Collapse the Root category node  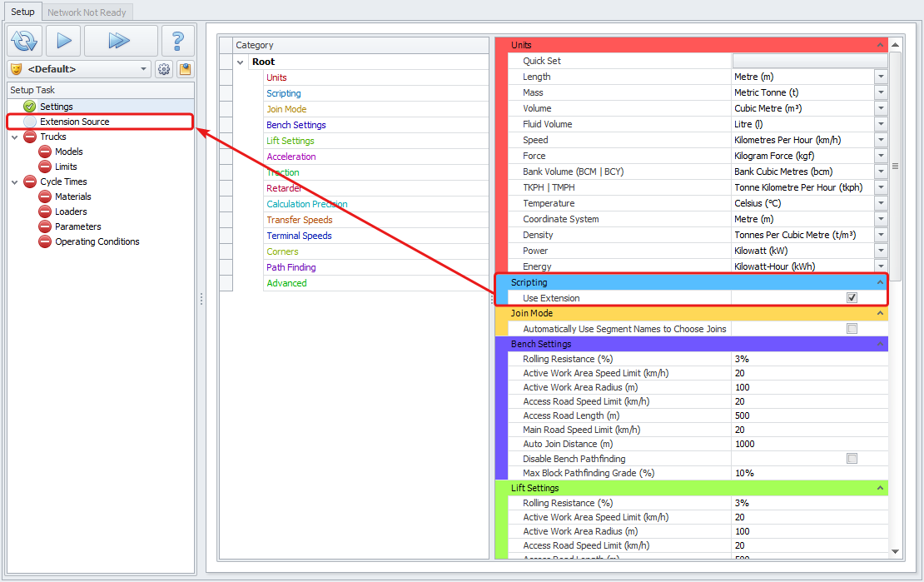[241, 62]
